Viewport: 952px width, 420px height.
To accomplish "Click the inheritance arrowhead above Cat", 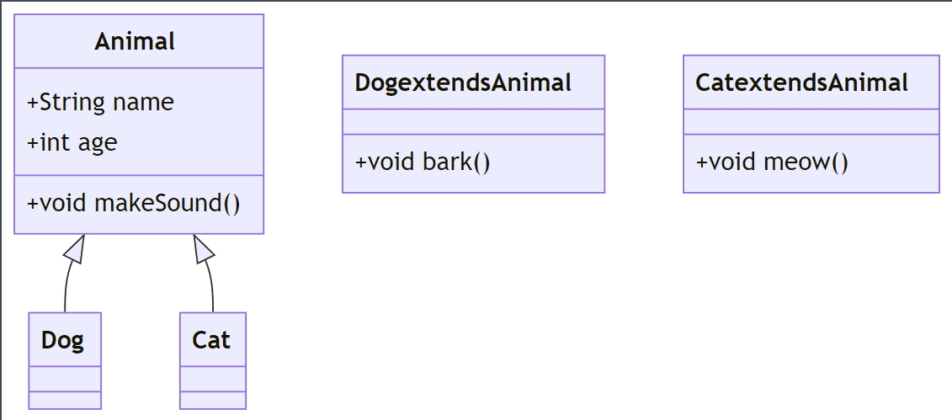I will (203, 248).
